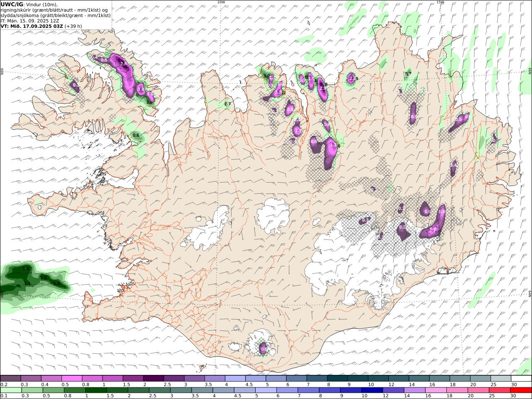Click the navy blue 10 swatch, lower scale
Image resolution: width=532 pixels, height=399 pixels.
click(372, 390)
